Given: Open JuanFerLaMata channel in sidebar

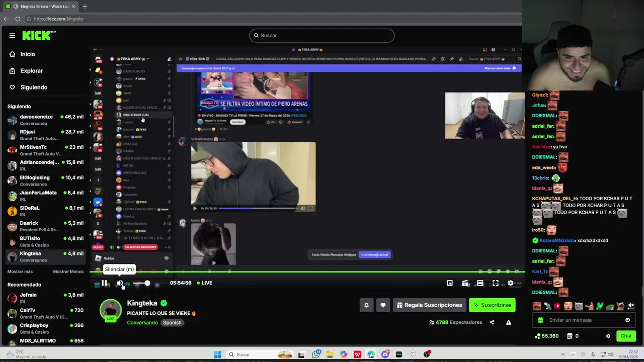Looking at the screenshot, I should pos(45,196).
